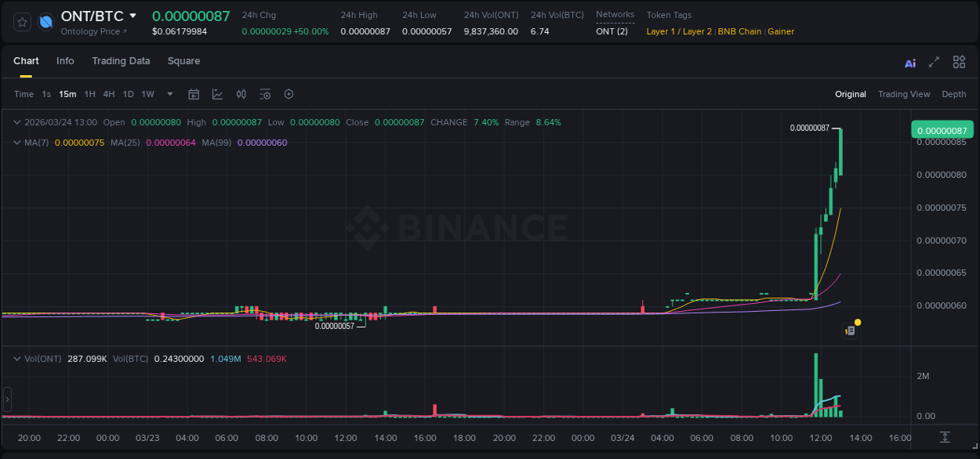Select the chart style icon
This screenshot has height=459, width=980.
click(216, 94)
